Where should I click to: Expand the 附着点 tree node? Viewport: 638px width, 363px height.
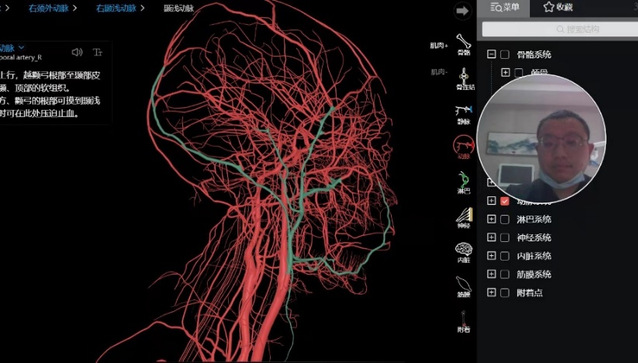(492, 293)
